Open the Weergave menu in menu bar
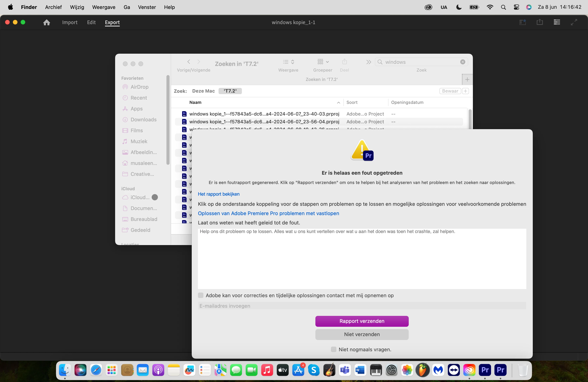The image size is (588, 382). click(x=103, y=7)
